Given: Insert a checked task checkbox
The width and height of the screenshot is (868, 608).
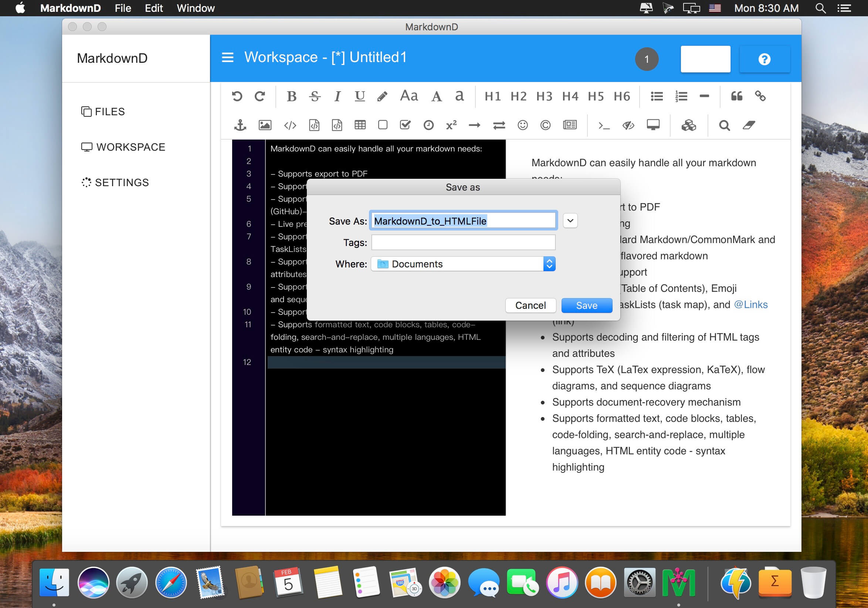Looking at the screenshot, I should coord(405,125).
